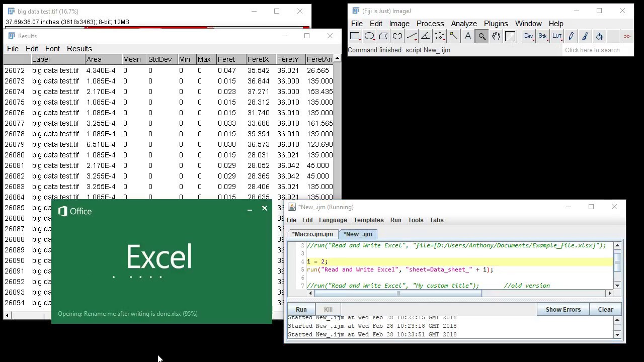The image size is (644, 362).
Task: Open the ImageJ Image menu
Action: click(399, 24)
